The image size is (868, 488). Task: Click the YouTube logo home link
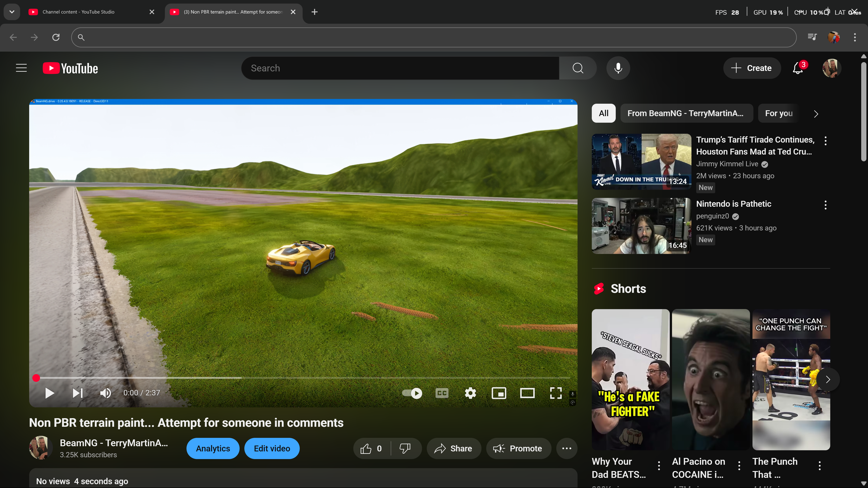[71, 68]
